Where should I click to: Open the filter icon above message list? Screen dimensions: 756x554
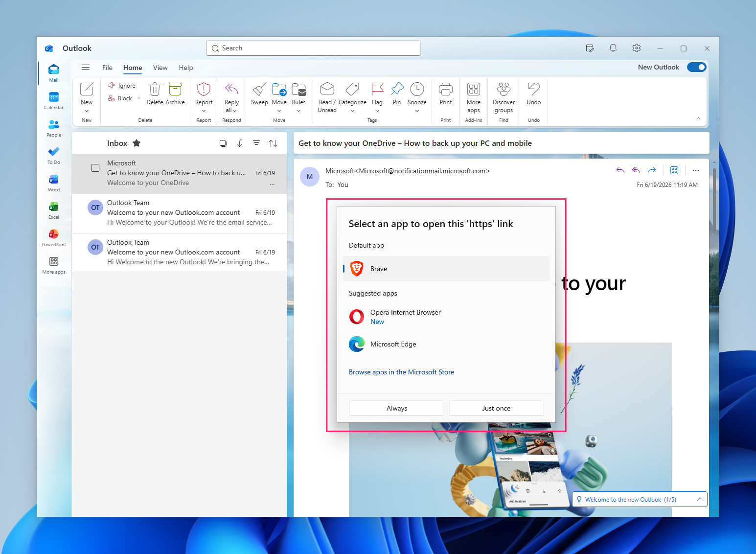coord(256,143)
